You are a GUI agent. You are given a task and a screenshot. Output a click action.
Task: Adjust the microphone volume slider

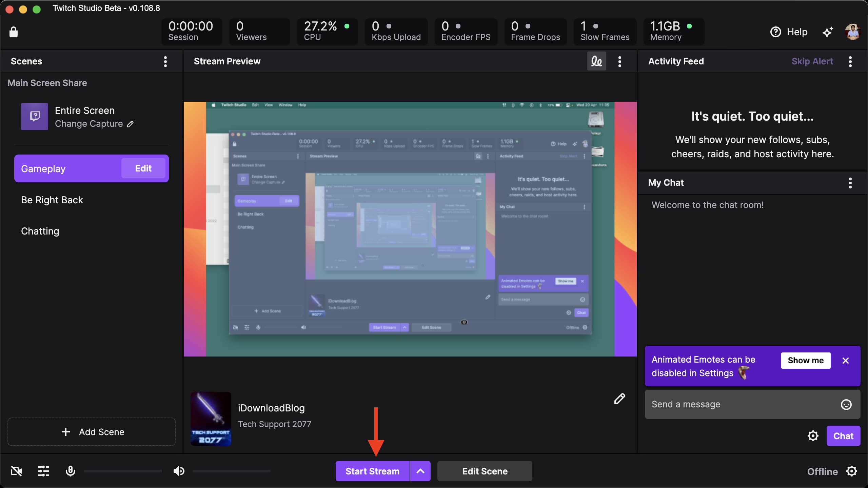click(x=123, y=471)
